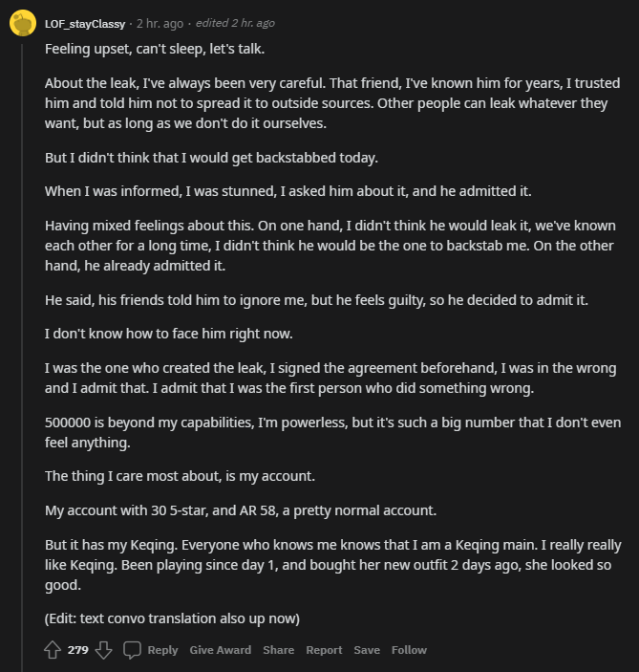The image size is (639, 672).
Task: Save this comment
Action: (x=367, y=650)
